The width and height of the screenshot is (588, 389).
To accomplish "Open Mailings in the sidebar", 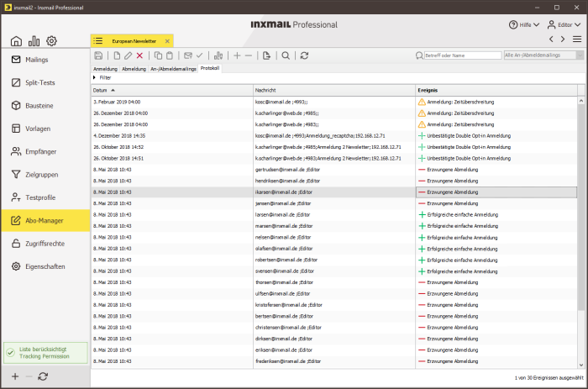I will (45, 60).
